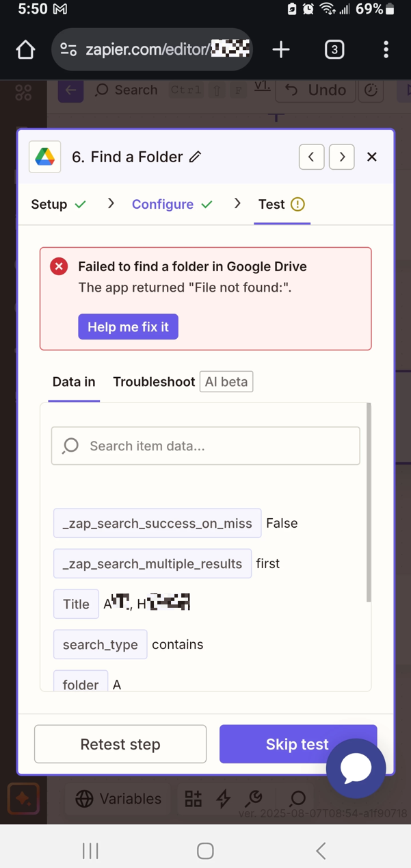Screen dimensions: 411x868
Task: Open the chat support bubble
Action: (356, 768)
